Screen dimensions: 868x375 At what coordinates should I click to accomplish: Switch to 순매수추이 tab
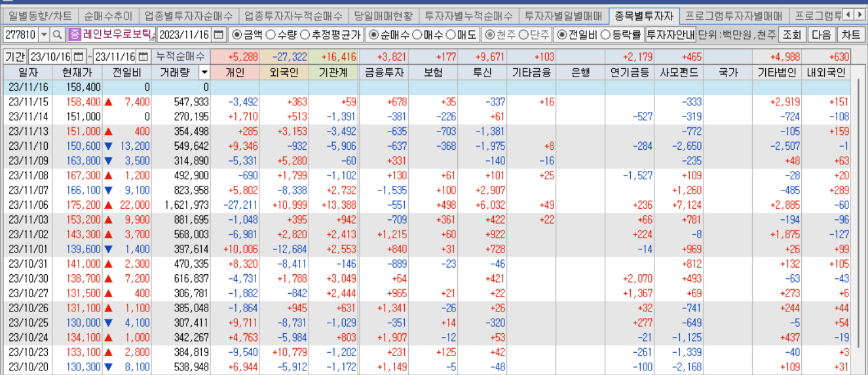[108, 15]
